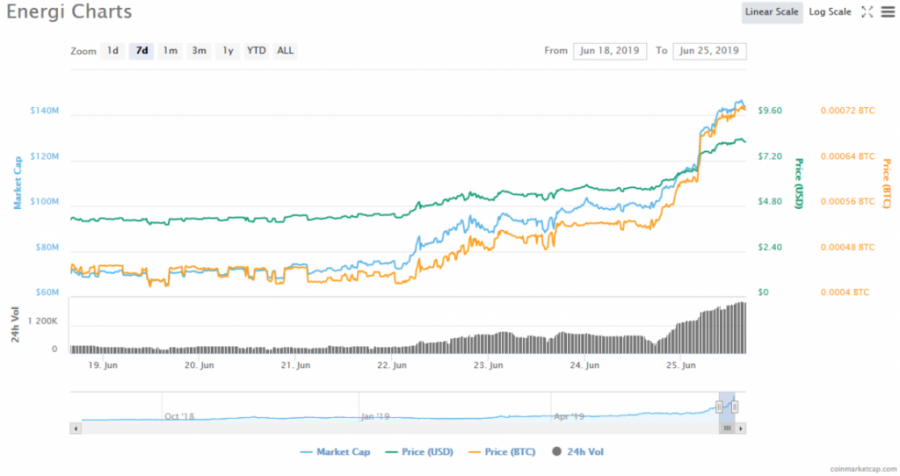Edit the From date field

point(610,51)
